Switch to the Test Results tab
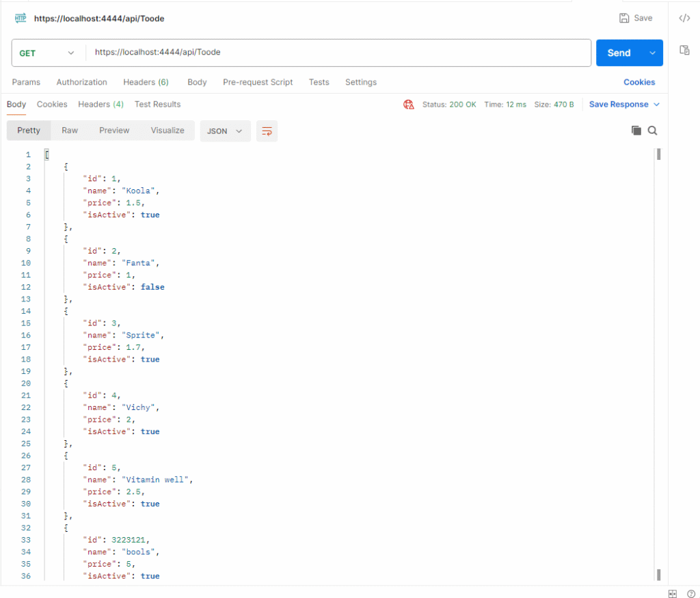Image resolution: width=700 pixels, height=598 pixels. tap(157, 105)
